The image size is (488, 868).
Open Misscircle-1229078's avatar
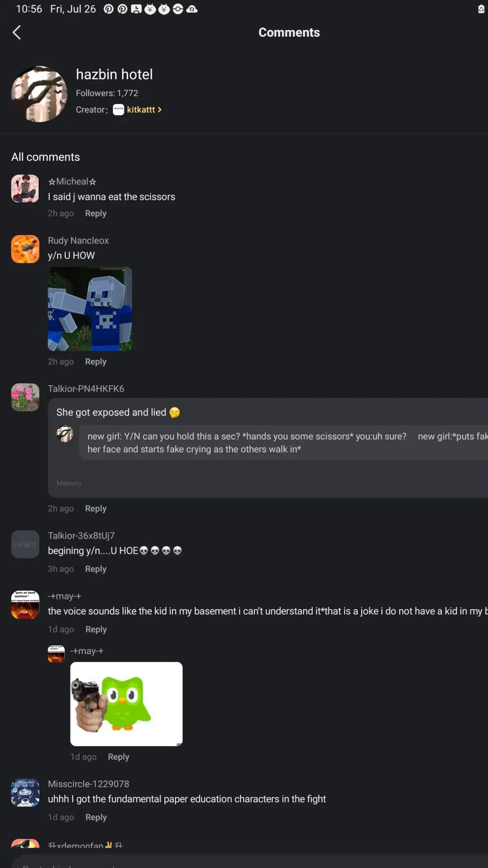pyautogui.click(x=25, y=793)
